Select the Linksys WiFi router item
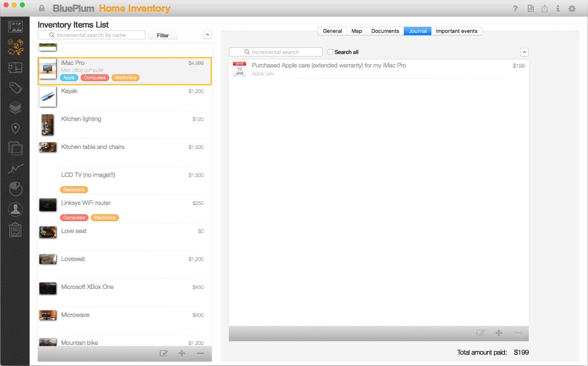 click(125, 209)
